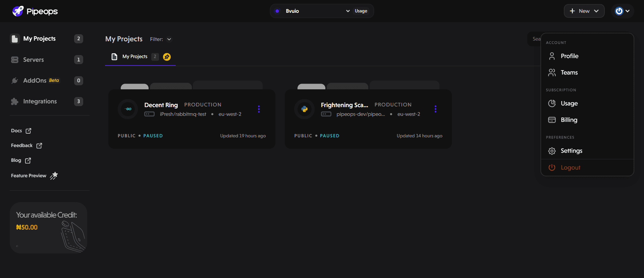Open Settings under Preferences
The image size is (644, 278).
pyautogui.click(x=587, y=151)
